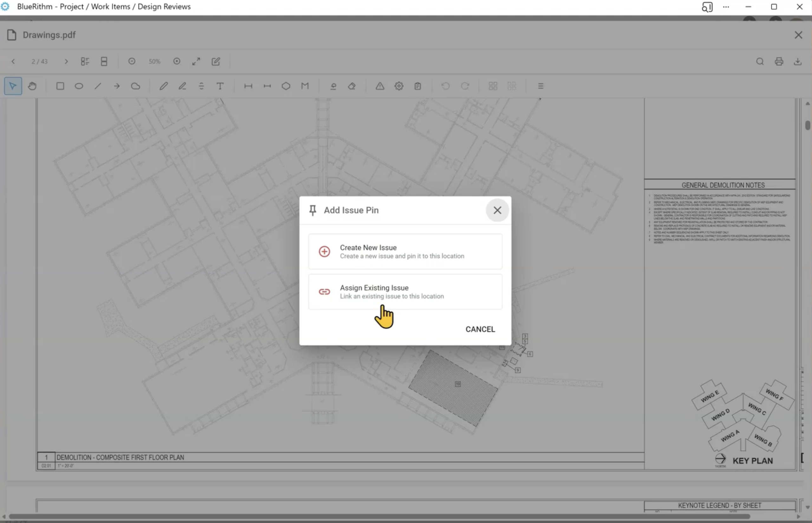Select the rectangle annotation tool
The width and height of the screenshot is (812, 523).
(x=60, y=86)
